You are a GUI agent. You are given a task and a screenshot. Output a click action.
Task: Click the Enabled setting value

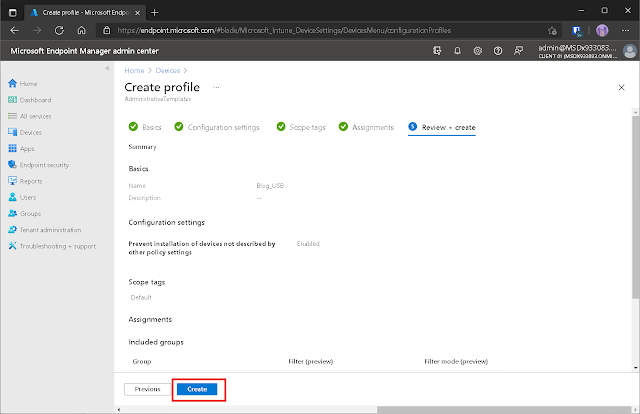pos(308,243)
